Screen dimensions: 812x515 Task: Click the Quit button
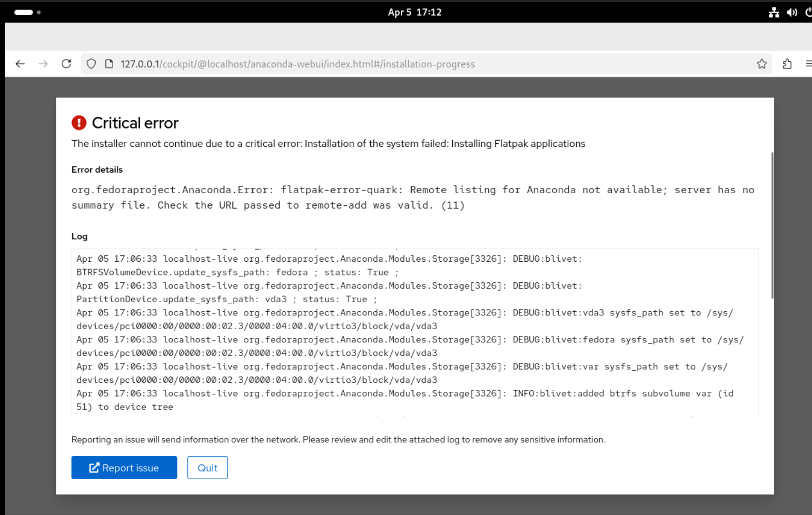[x=207, y=468]
